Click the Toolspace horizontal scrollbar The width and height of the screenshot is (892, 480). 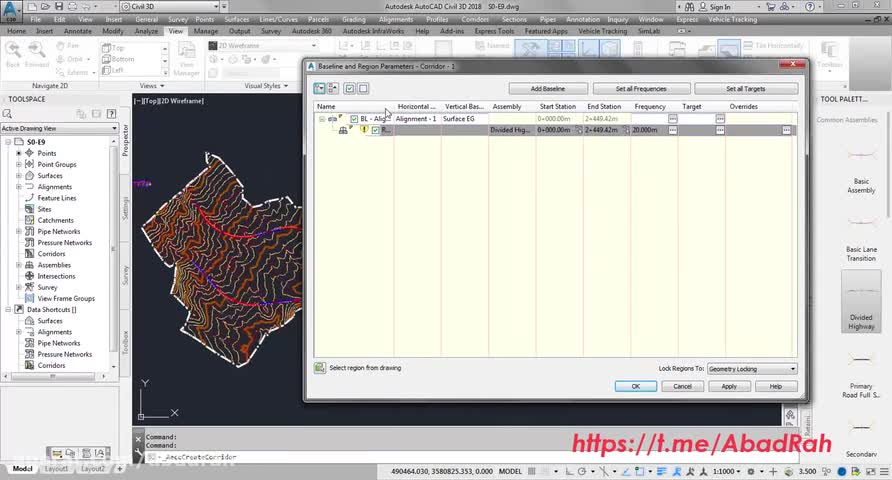[55, 376]
